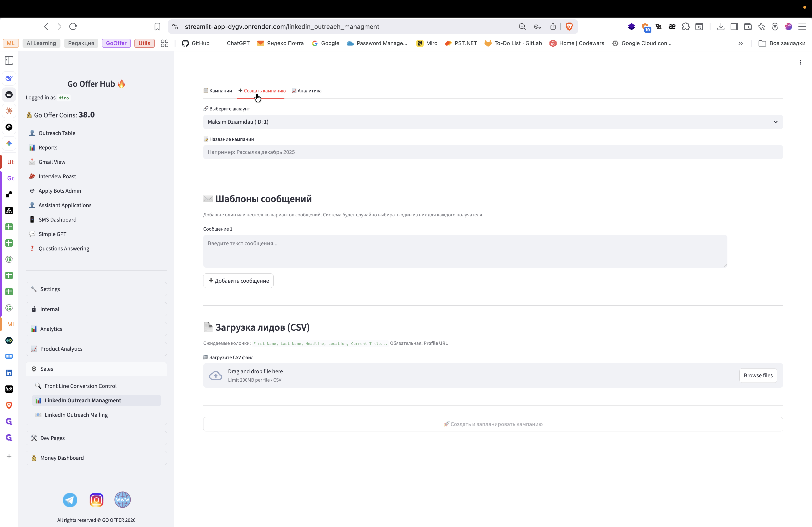Screen dimensions: 812x527
Task: Open the browser downloads icon
Action: click(x=721, y=27)
